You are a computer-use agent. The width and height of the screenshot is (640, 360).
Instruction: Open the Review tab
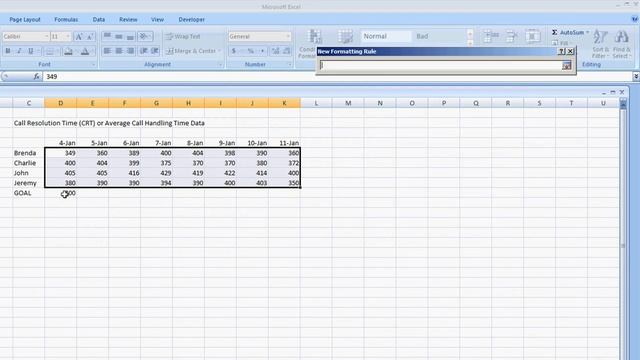tap(128, 20)
